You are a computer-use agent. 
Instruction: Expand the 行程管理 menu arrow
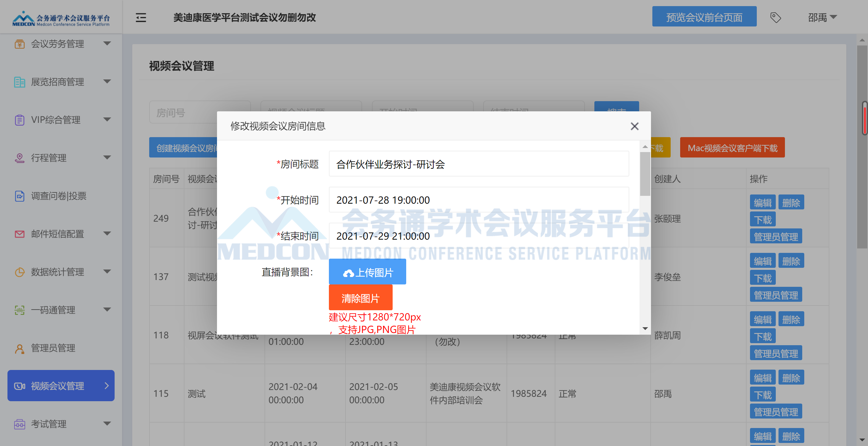point(107,157)
